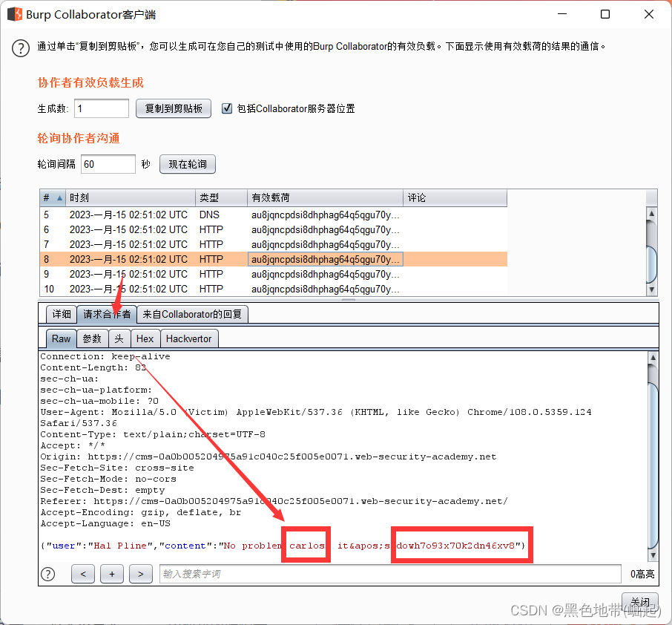Viewport: 672px width, 625px height.
Task: Click the Burp Collaborator logo in title bar
Action: pos(15,14)
